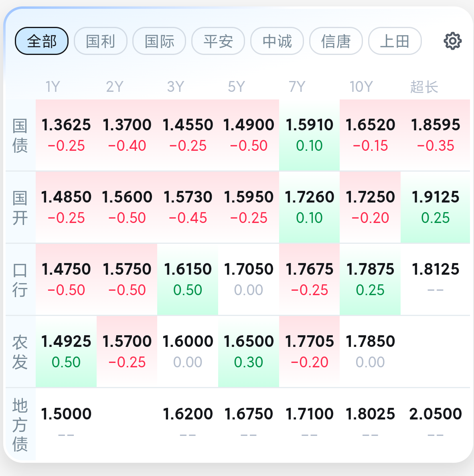Select the 地方债 row label

point(20,424)
